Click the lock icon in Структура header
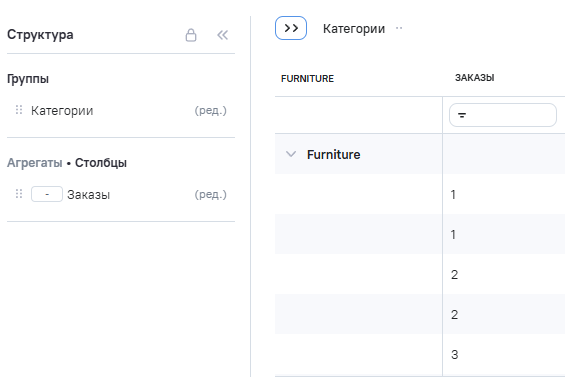Viewport: 565px width, 377px height. [x=191, y=35]
